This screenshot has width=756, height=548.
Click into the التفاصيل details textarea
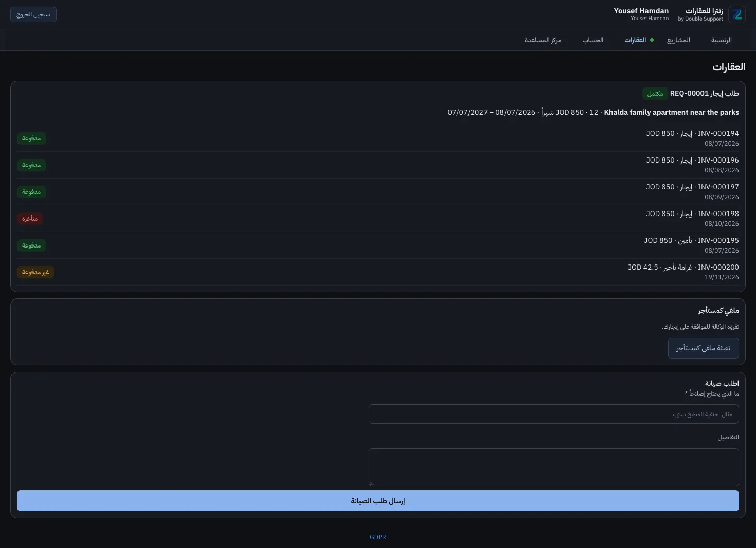tap(554, 467)
